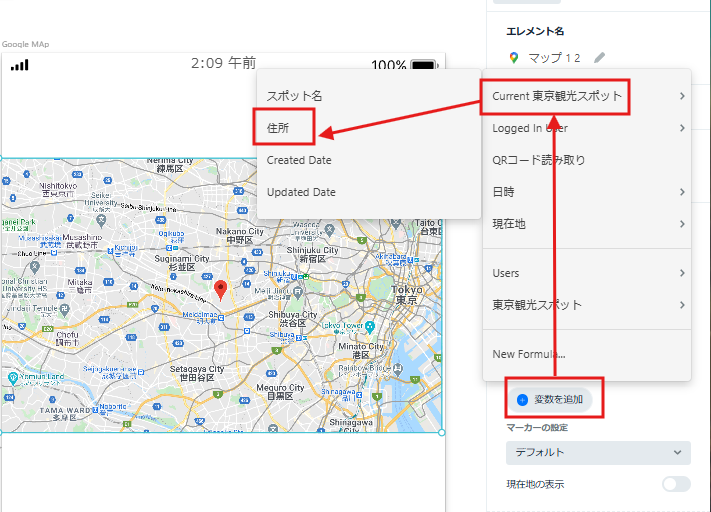Image resolution: width=711 pixels, height=512 pixels.
Task: Select Logged In User menu entry
Action: (587, 128)
